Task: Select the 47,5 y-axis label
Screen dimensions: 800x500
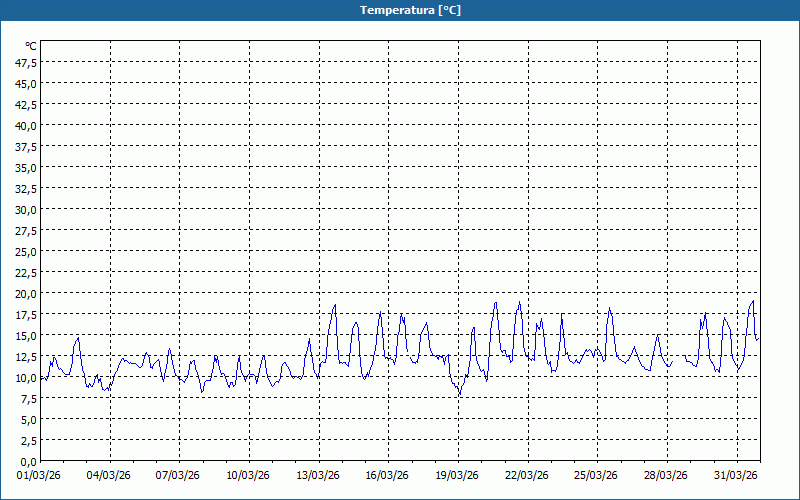Action: [x=27, y=63]
